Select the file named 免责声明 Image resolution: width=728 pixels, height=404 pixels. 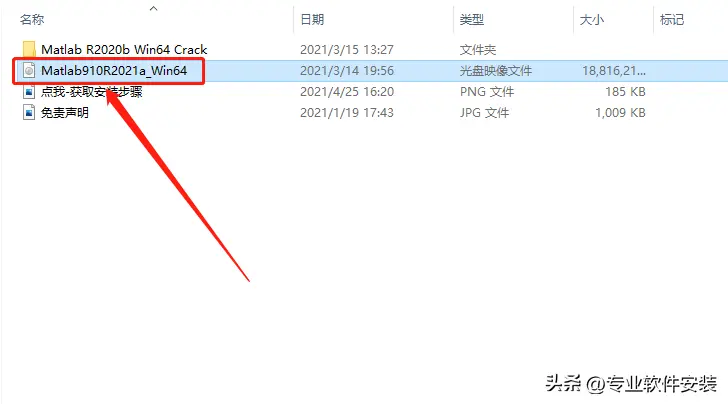(x=65, y=113)
